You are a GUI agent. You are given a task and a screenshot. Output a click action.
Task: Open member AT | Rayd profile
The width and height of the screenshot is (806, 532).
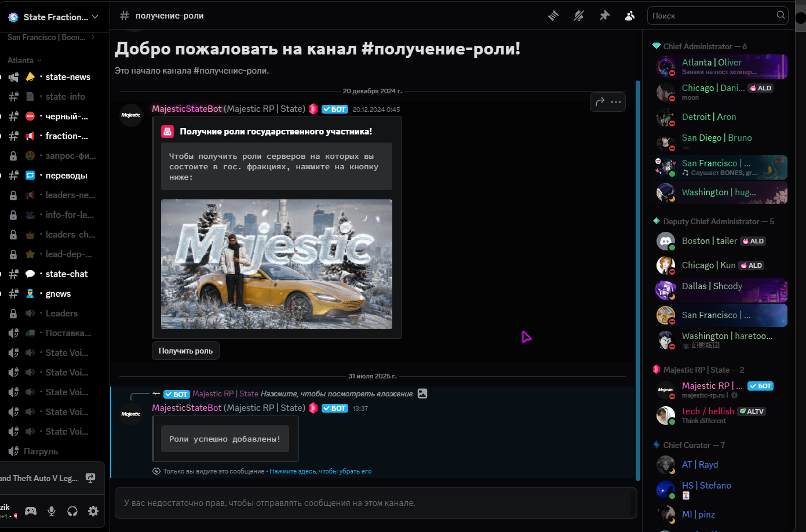pos(720,465)
